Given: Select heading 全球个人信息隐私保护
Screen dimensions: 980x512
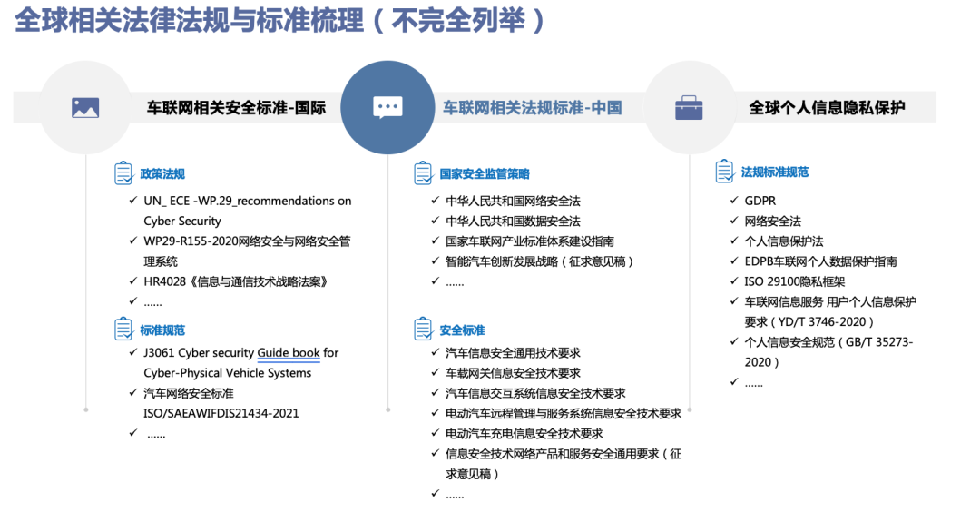Looking at the screenshot, I should (x=827, y=107).
